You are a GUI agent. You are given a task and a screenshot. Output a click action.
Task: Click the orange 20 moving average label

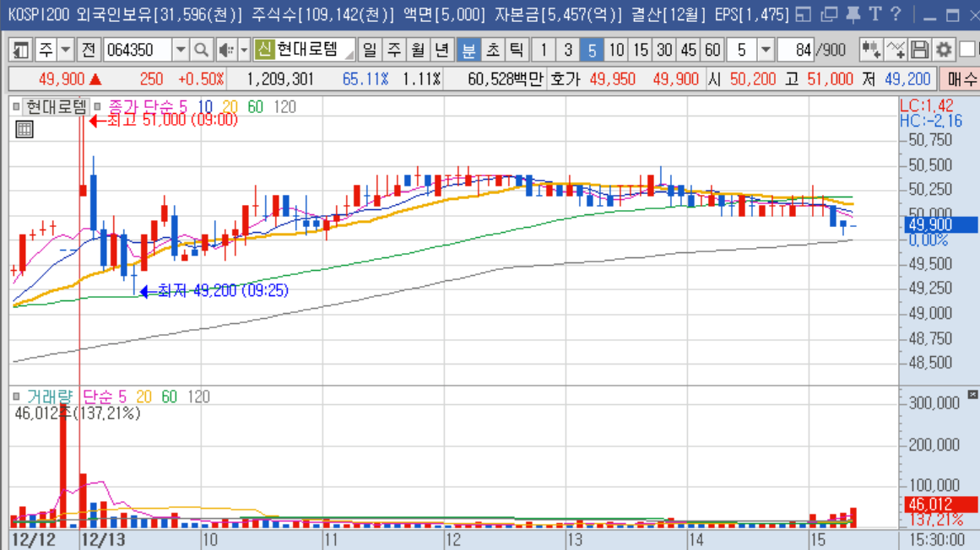coord(230,107)
